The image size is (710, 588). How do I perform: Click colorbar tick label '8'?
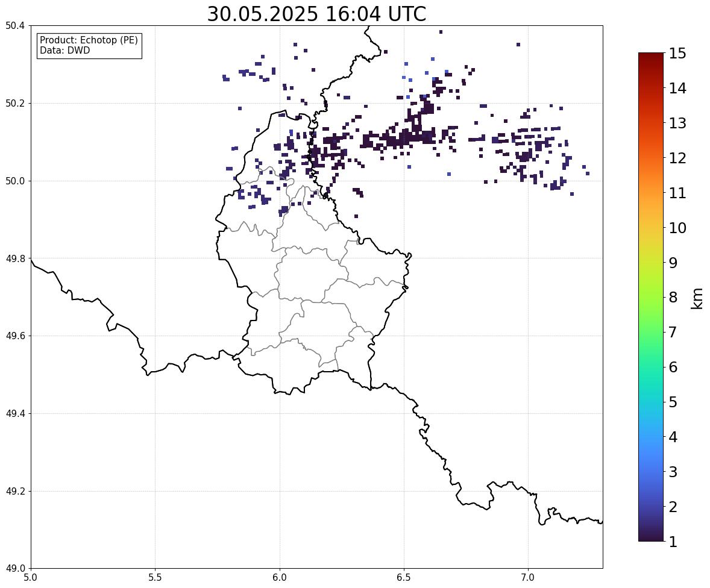tap(673, 297)
